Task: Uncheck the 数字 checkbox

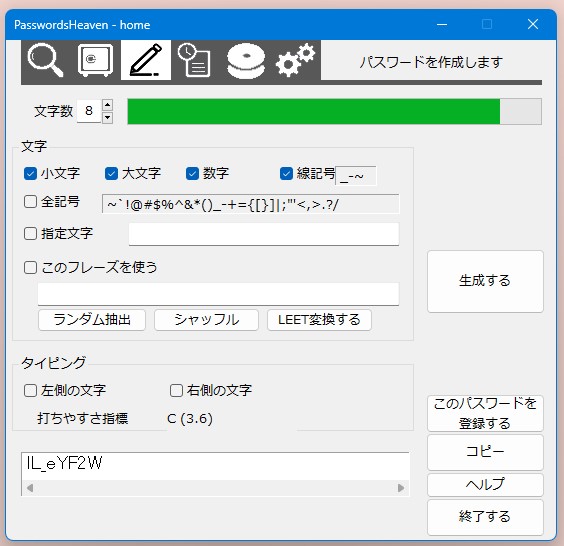Action: tap(192, 173)
